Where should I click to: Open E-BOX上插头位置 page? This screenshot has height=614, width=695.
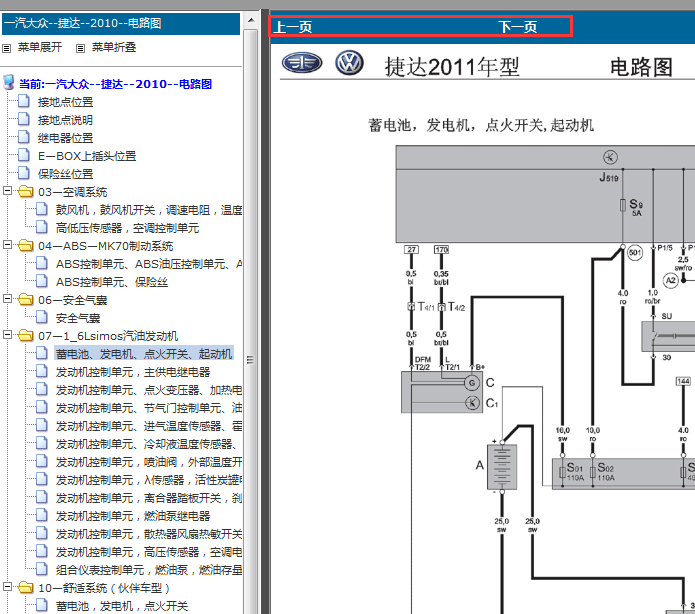pos(87,156)
